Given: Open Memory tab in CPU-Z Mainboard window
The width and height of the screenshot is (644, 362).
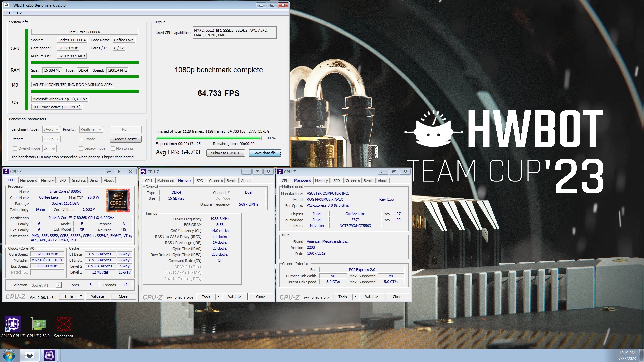Looking at the screenshot, I should point(321,181).
